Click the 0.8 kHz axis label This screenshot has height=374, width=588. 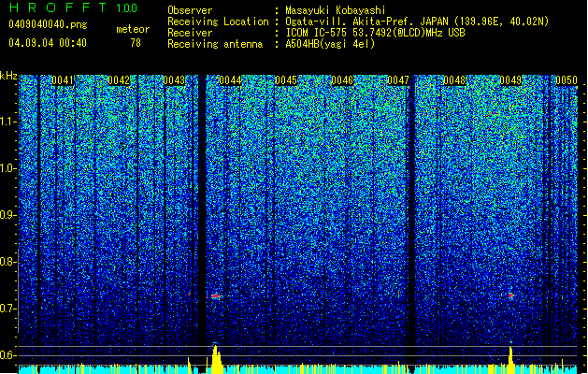coord(7,262)
